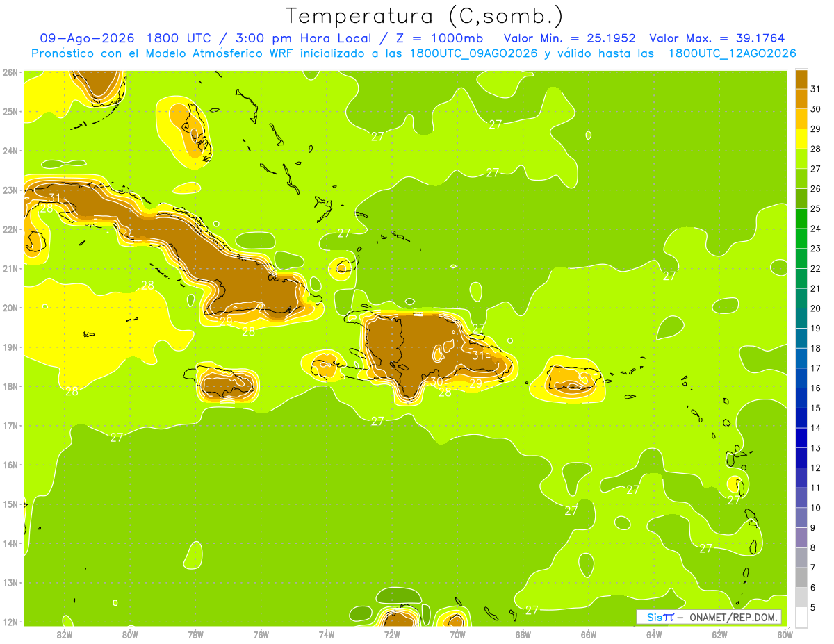The image size is (834, 644).
Task: Pick the dark blue legend swatch between 12 and 13
Action: pyautogui.click(x=801, y=457)
